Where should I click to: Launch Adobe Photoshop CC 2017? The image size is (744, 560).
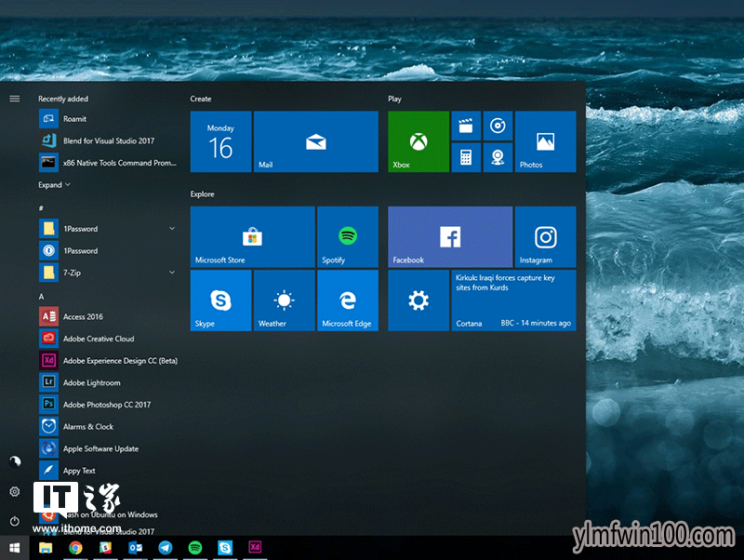pos(108,405)
